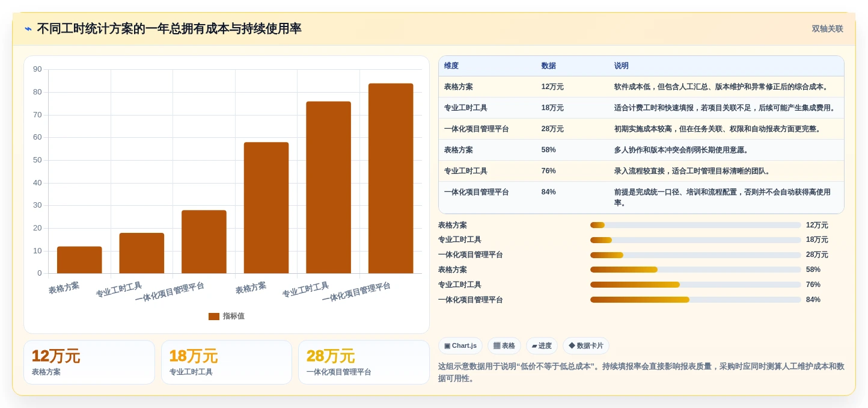
Task: Click the lightning icon beside the title
Action: pyautogui.click(x=28, y=29)
